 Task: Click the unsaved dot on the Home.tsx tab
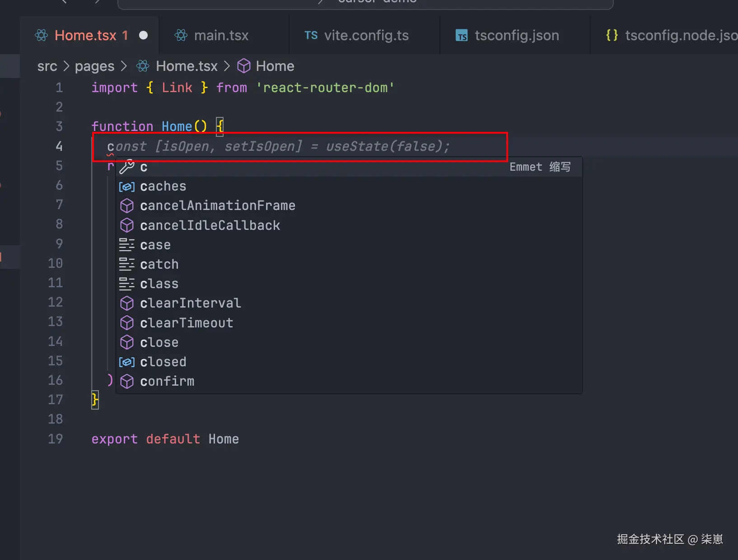tap(143, 35)
